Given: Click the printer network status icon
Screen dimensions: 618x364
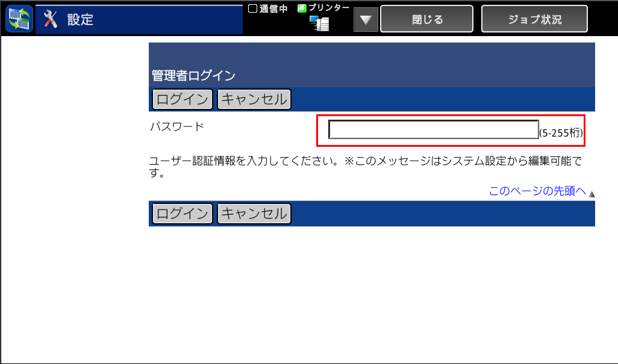Looking at the screenshot, I should coord(319,23).
